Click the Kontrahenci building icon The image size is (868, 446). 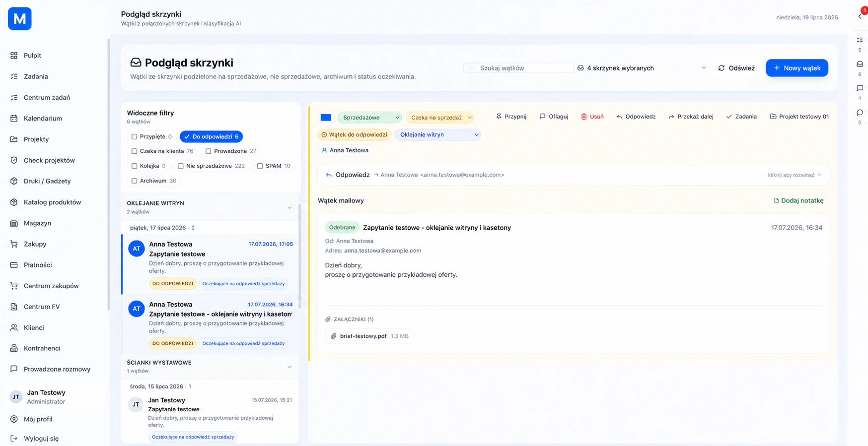pos(14,348)
